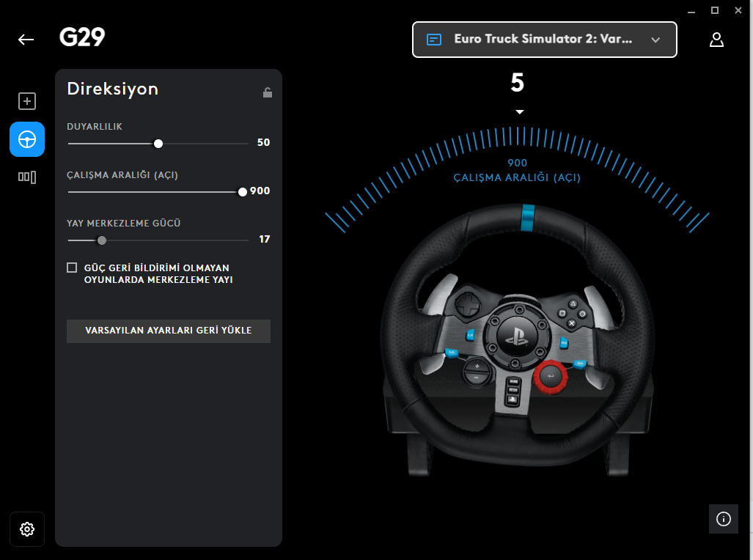
Task: Click the Yay Merkezleme Gücü slider handle
Action: 102,240
